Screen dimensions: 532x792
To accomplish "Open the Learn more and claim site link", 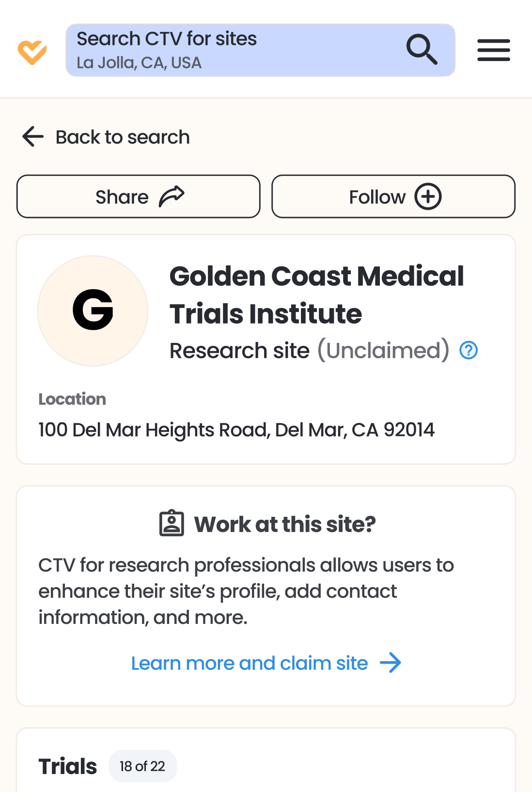I will (x=250, y=663).
